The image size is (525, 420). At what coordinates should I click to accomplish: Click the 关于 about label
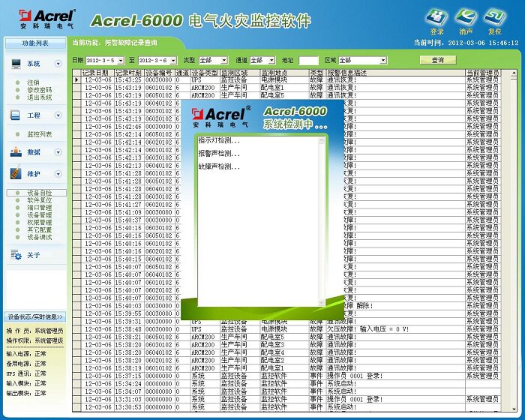34,256
